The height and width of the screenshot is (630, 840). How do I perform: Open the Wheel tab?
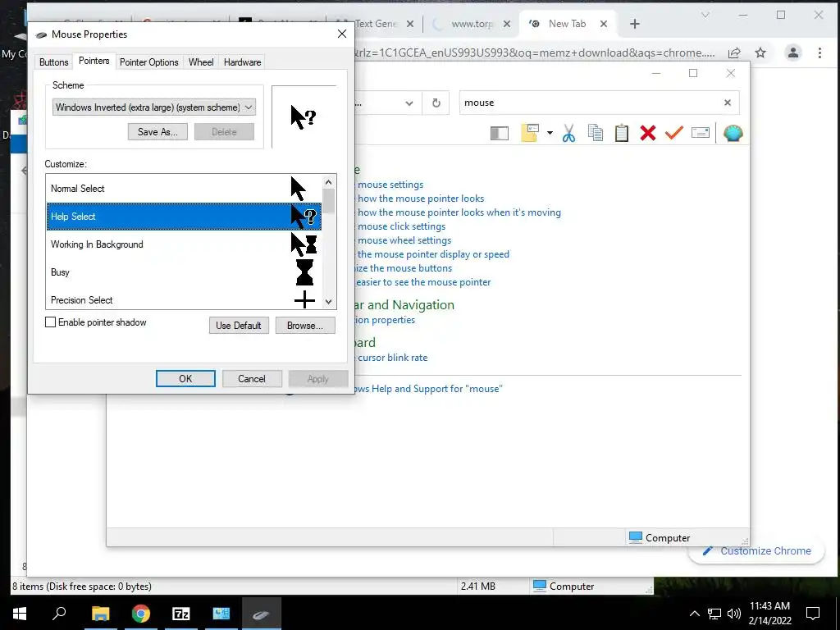(x=201, y=62)
